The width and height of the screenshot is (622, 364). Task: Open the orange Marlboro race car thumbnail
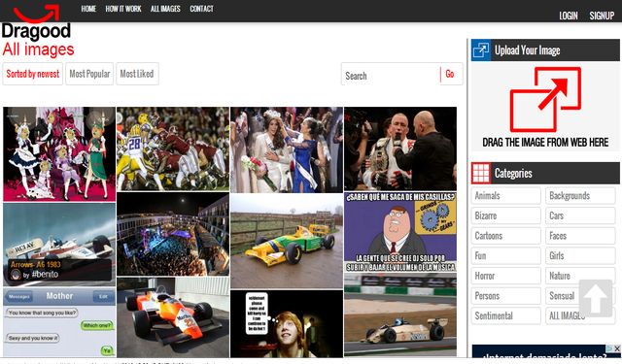173,317
